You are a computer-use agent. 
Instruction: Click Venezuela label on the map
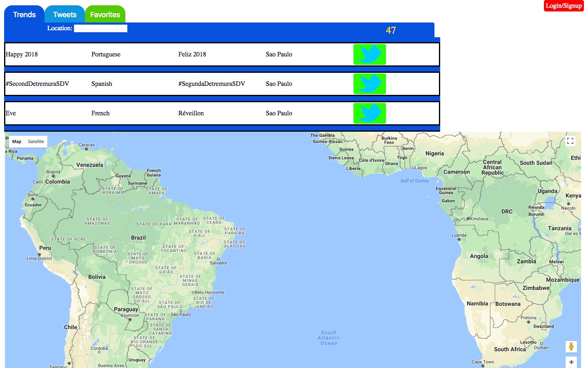pyautogui.click(x=90, y=165)
